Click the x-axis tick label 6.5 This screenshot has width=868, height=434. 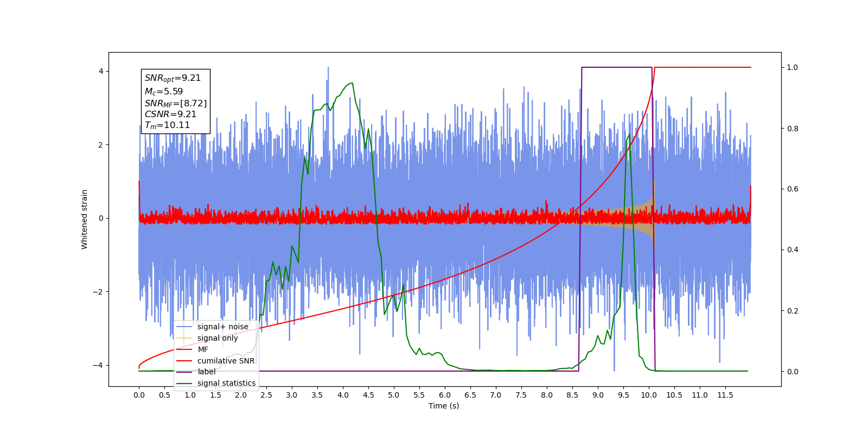[x=470, y=395]
